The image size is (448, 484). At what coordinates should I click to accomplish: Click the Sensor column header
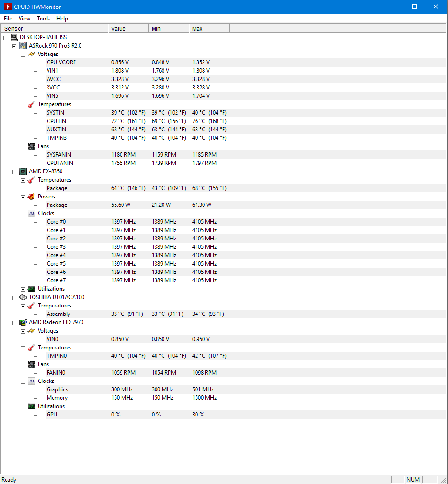pyautogui.click(x=54, y=29)
